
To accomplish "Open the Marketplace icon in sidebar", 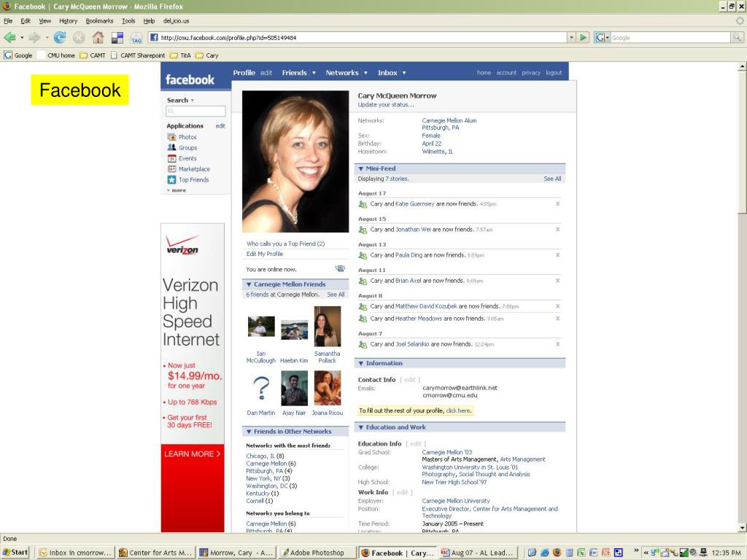I will tap(171, 169).
